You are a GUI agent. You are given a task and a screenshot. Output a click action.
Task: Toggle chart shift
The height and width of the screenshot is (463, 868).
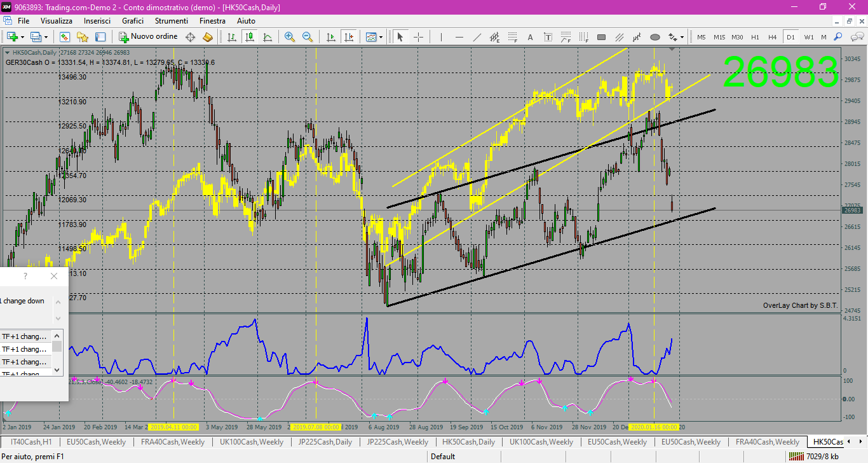[348, 37]
